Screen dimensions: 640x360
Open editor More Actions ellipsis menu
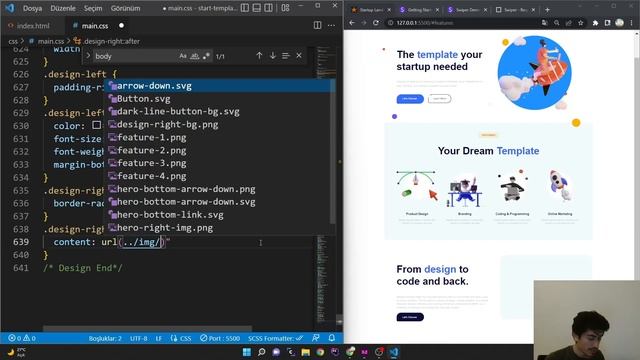coord(331,25)
